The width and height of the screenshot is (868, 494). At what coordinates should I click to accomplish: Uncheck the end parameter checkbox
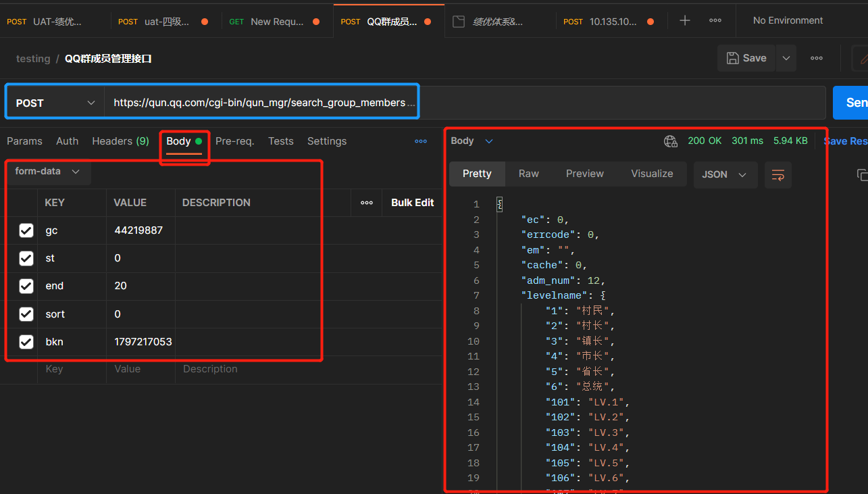(x=26, y=287)
